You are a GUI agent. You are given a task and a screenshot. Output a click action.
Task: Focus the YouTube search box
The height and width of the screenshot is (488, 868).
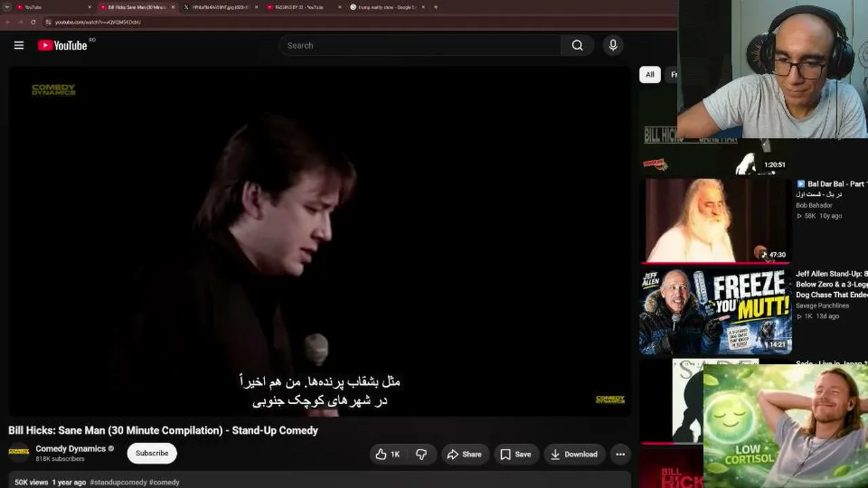(x=419, y=45)
